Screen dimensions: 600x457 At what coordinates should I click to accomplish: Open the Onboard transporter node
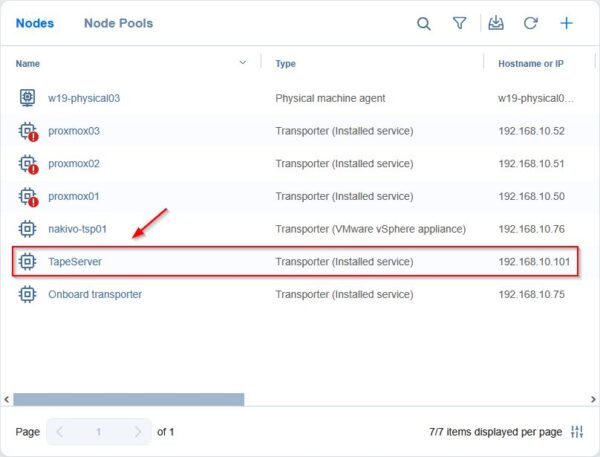[95, 294]
